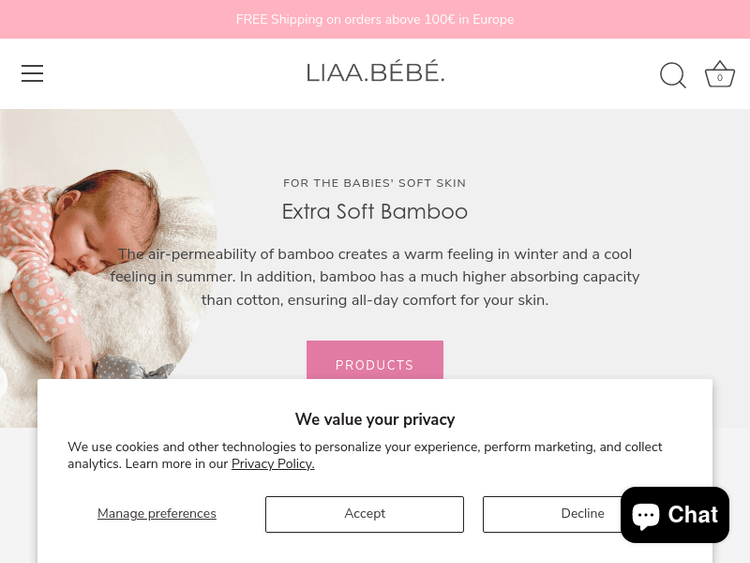750x563 pixels.
Task: Click the LIAA.BÉBÉ. logo
Action: [x=375, y=73]
